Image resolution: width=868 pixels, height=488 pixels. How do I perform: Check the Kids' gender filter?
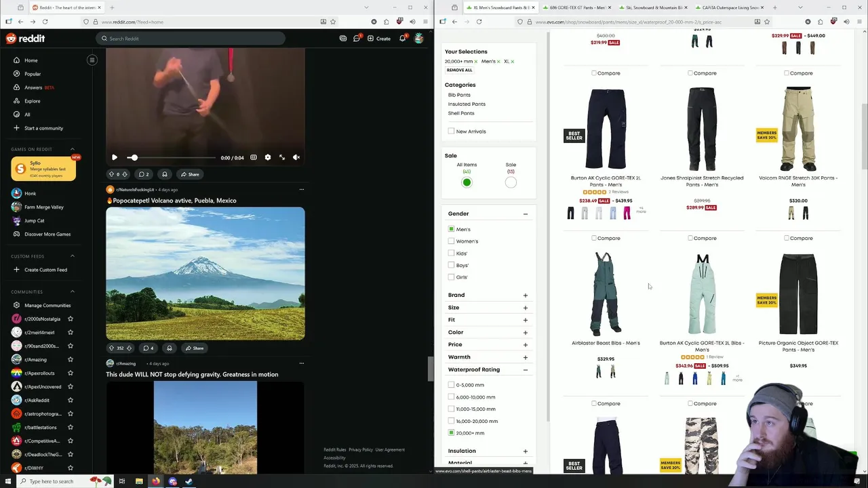coord(452,253)
